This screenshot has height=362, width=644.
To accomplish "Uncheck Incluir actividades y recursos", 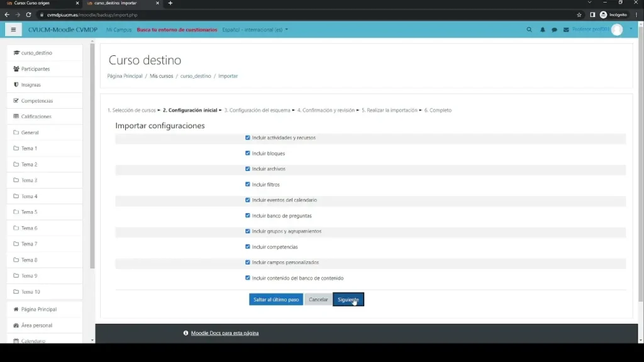I will coord(248,138).
